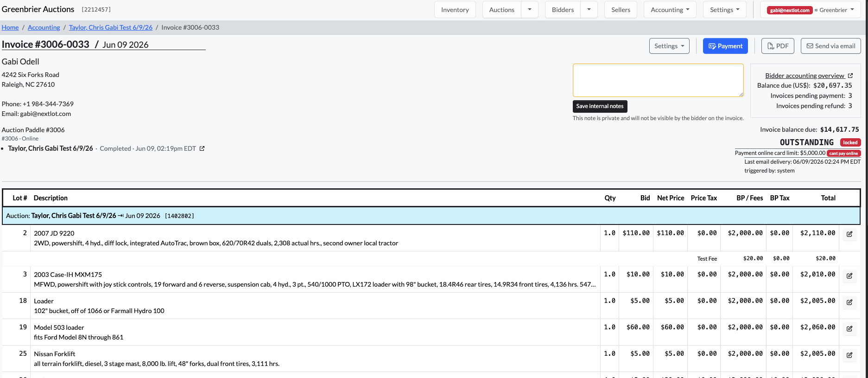Edit lot 25 Nissan Forklift row
Image resolution: width=868 pixels, height=378 pixels.
click(x=849, y=355)
